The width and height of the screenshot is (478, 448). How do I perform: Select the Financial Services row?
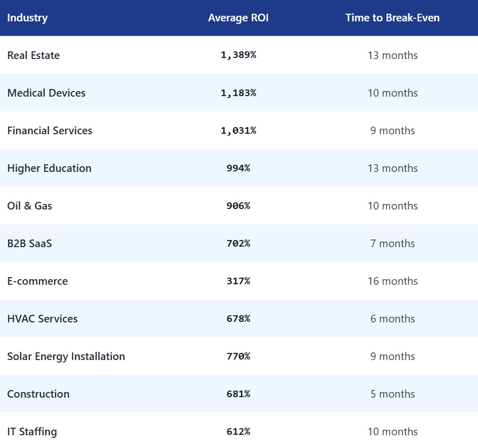tap(49, 131)
